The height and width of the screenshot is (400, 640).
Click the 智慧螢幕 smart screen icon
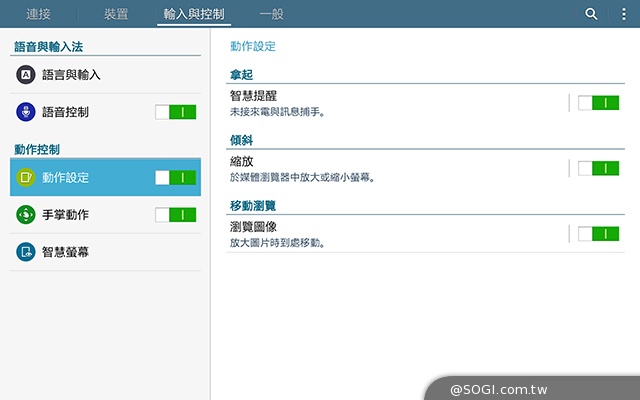tap(26, 252)
